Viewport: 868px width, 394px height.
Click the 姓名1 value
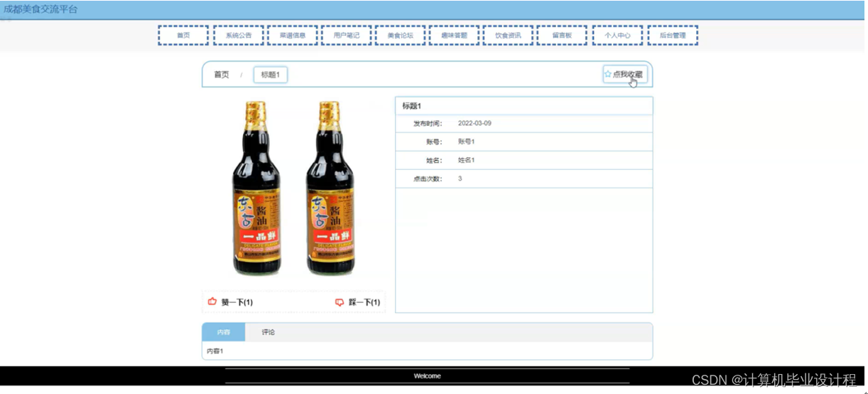pos(466,161)
